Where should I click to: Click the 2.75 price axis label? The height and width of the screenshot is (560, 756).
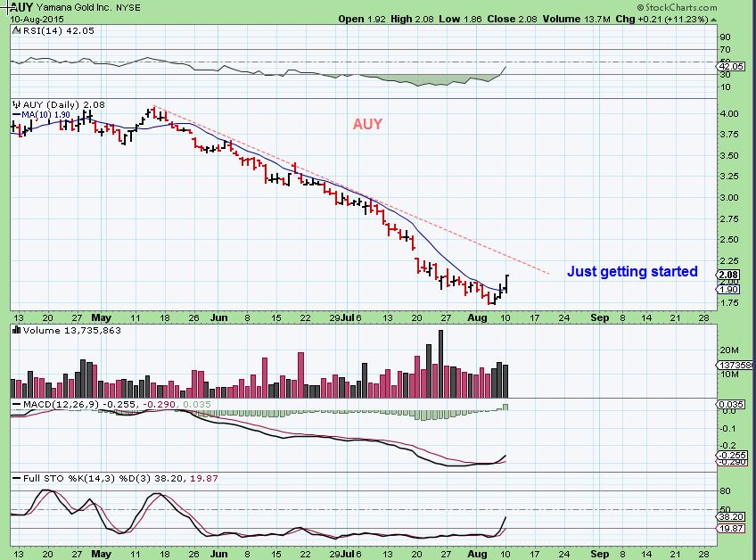click(729, 219)
